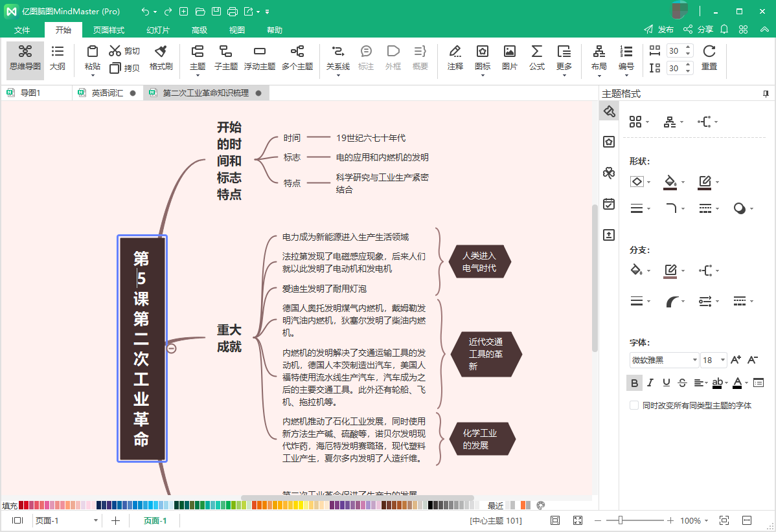Toggle strikethrough formatting
The image size is (776, 532).
(x=682, y=382)
